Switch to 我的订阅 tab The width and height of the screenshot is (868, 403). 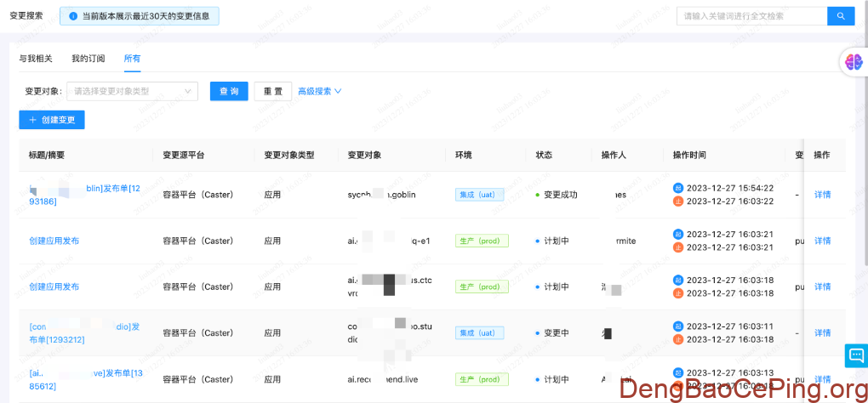pyautogui.click(x=88, y=59)
